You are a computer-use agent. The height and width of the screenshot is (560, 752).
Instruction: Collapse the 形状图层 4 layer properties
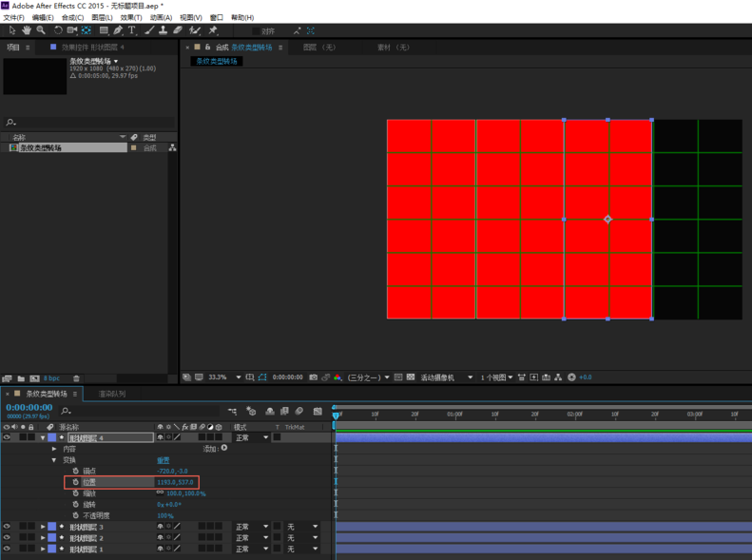point(43,437)
